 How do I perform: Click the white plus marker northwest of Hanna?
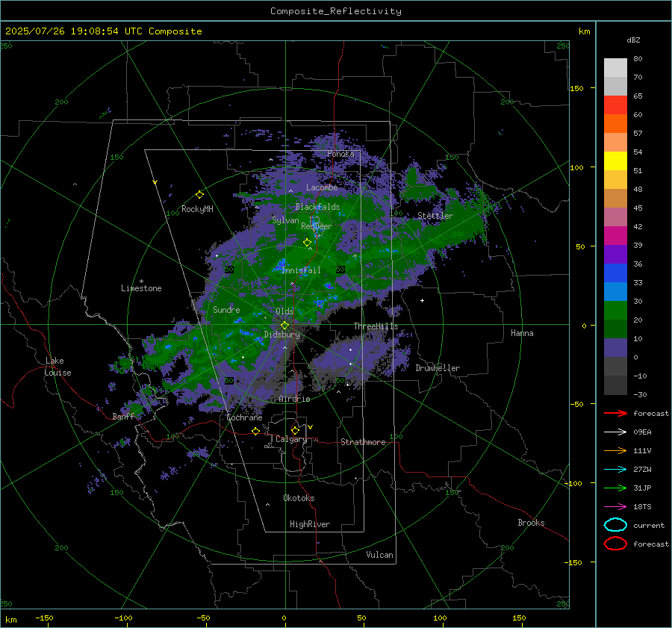pyautogui.click(x=422, y=300)
